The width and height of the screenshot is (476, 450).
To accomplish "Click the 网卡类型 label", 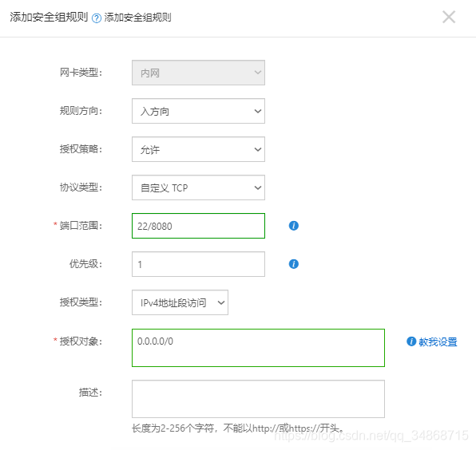I will (81, 73).
